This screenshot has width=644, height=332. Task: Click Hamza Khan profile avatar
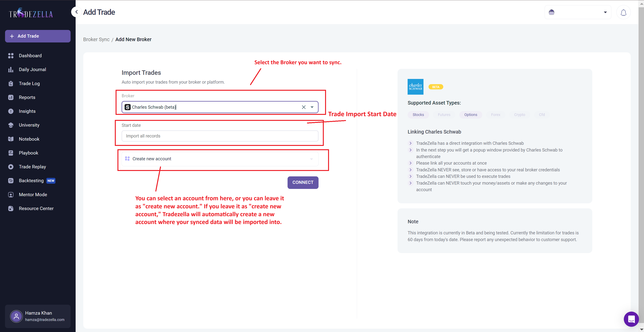coord(16,316)
